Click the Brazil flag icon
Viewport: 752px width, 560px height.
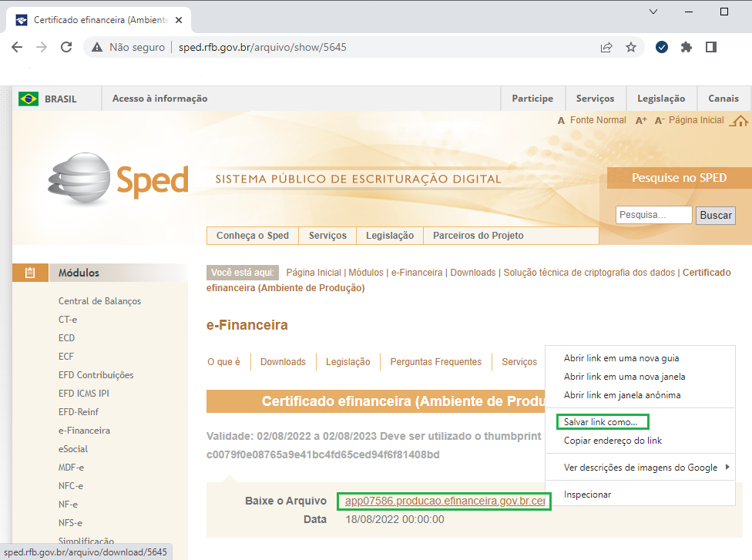[x=29, y=99]
